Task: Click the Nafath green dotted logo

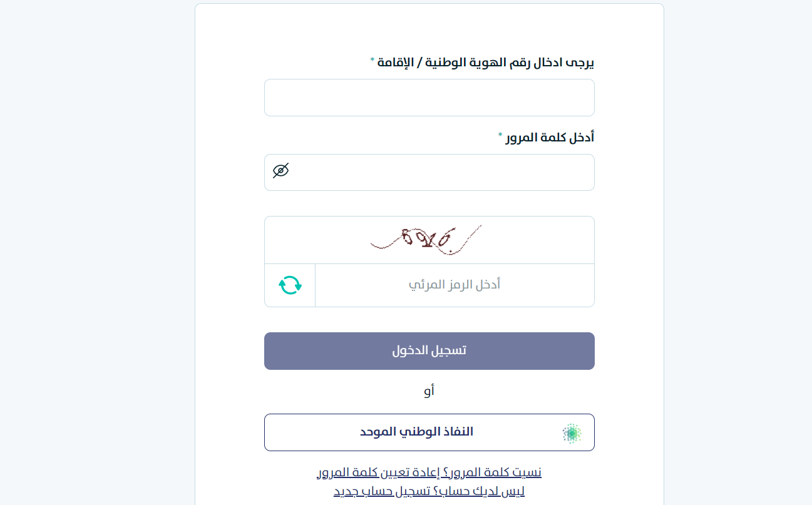Action: [x=572, y=432]
